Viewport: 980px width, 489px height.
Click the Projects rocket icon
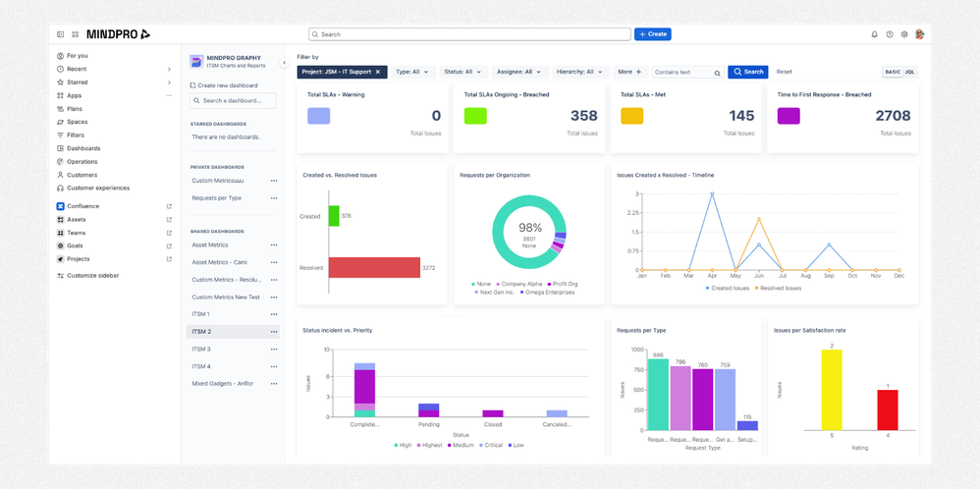[60, 259]
